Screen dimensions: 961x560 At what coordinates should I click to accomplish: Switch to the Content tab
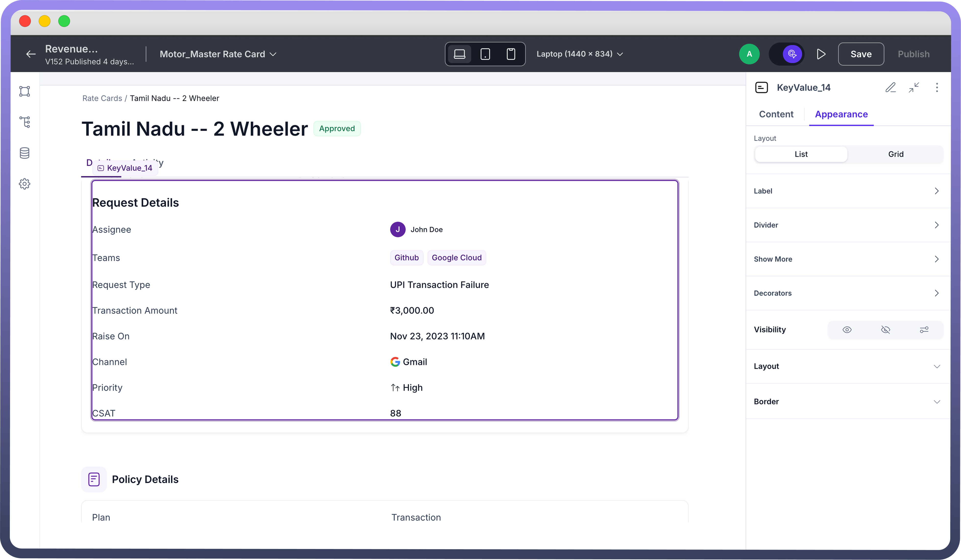tap(776, 114)
